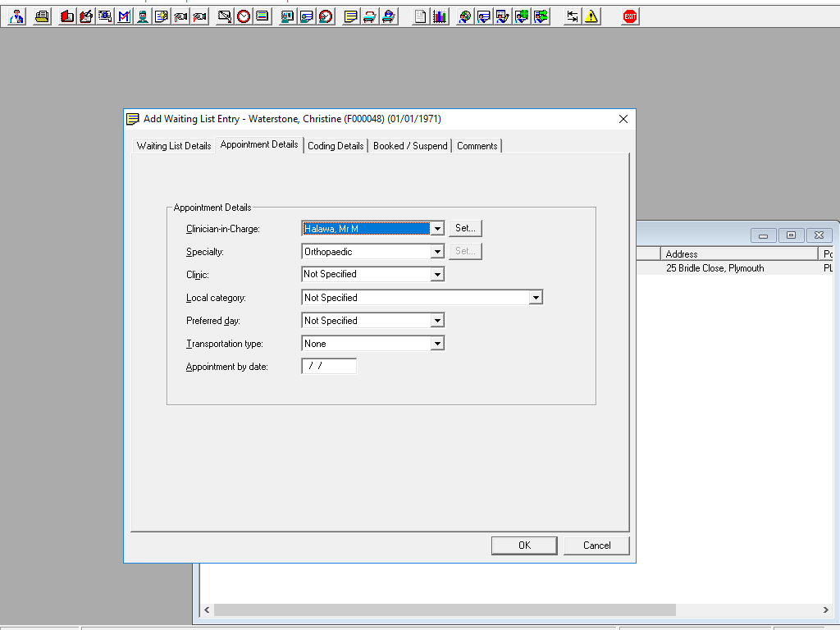Cancel the Add Waiting List Entry dialog
The image size is (840, 630).
coord(597,546)
